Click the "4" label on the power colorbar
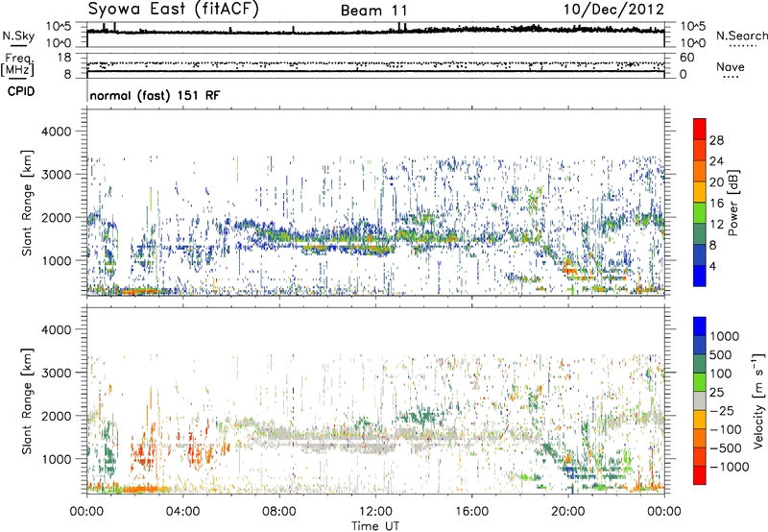The height and width of the screenshot is (532, 768). [712, 266]
